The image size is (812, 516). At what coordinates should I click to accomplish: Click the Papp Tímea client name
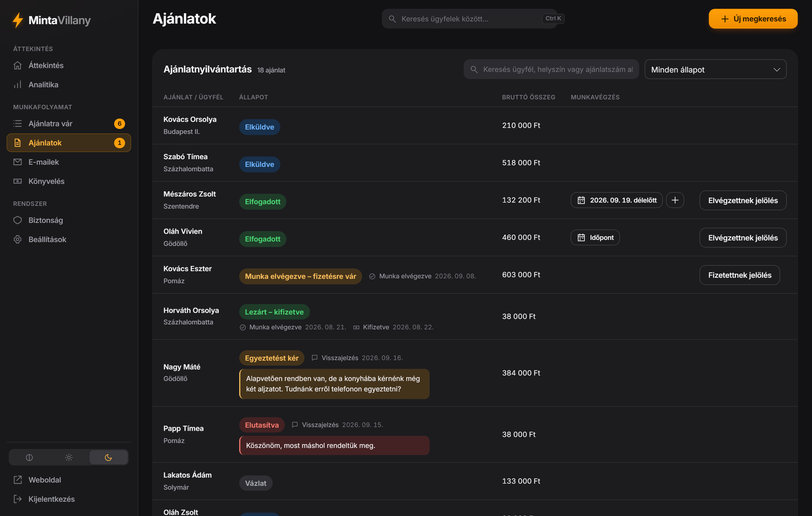coord(184,428)
